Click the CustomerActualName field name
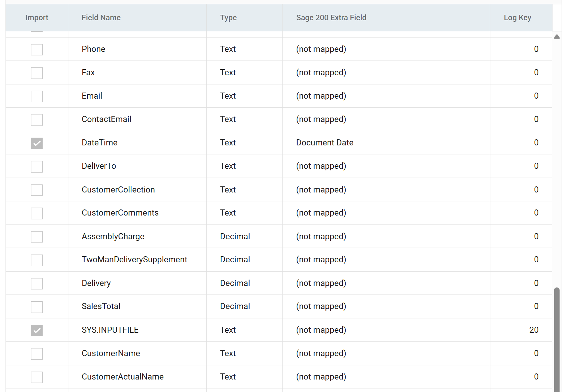 pyautogui.click(x=123, y=377)
